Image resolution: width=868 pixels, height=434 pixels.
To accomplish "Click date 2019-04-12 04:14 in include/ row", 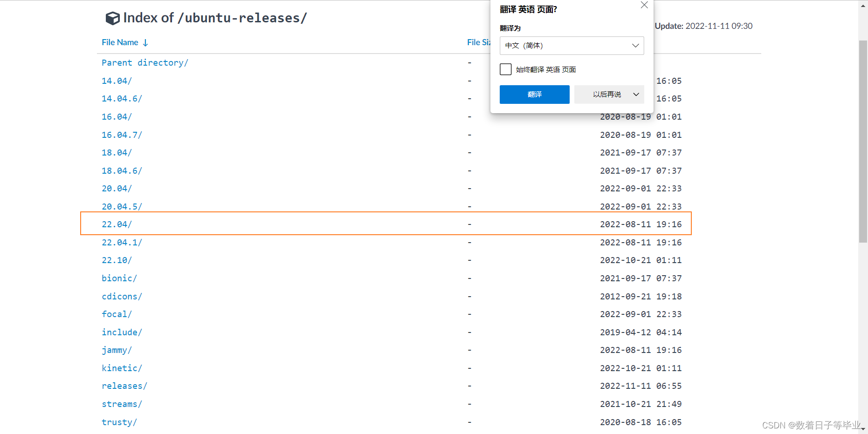I will coord(641,332).
